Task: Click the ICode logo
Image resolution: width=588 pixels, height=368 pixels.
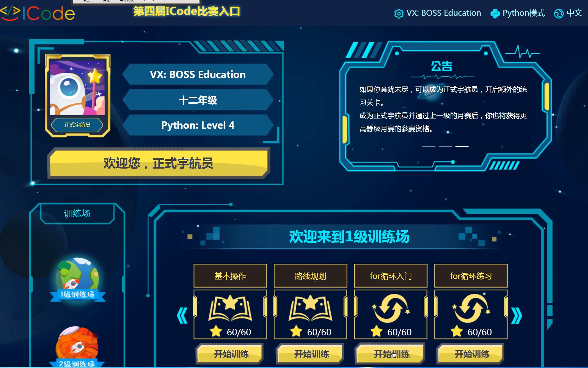Action: tap(38, 13)
